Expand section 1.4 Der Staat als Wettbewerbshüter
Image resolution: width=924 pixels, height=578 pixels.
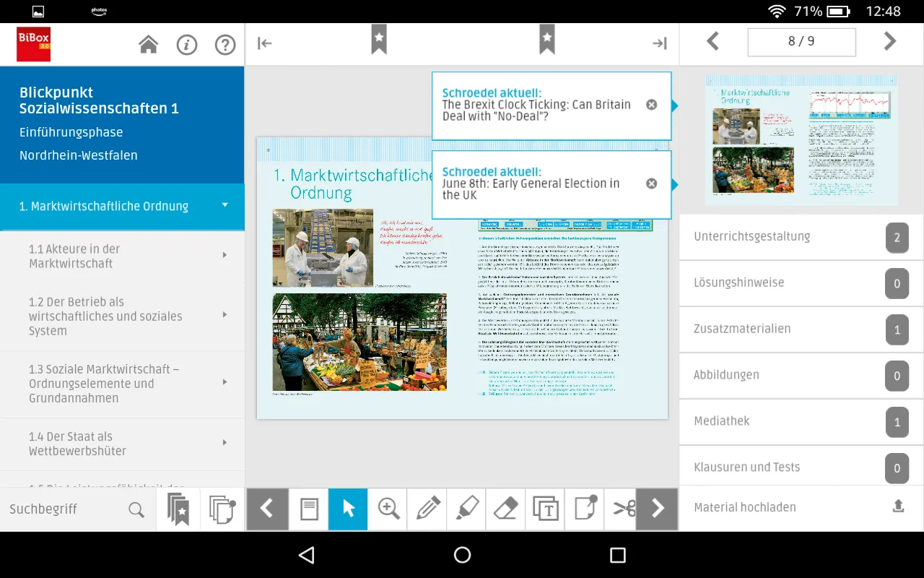224,444
